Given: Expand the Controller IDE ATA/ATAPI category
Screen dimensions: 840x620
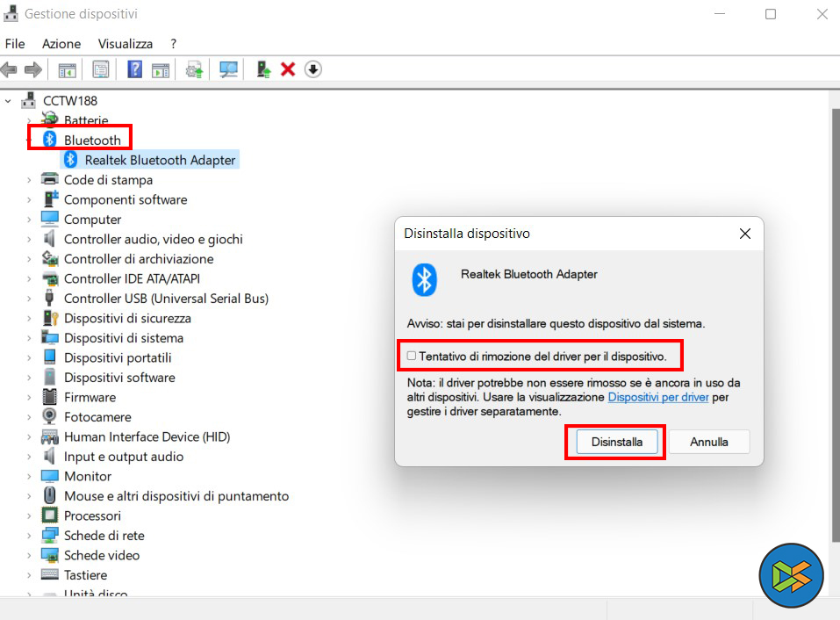Looking at the screenshot, I should [x=29, y=278].
